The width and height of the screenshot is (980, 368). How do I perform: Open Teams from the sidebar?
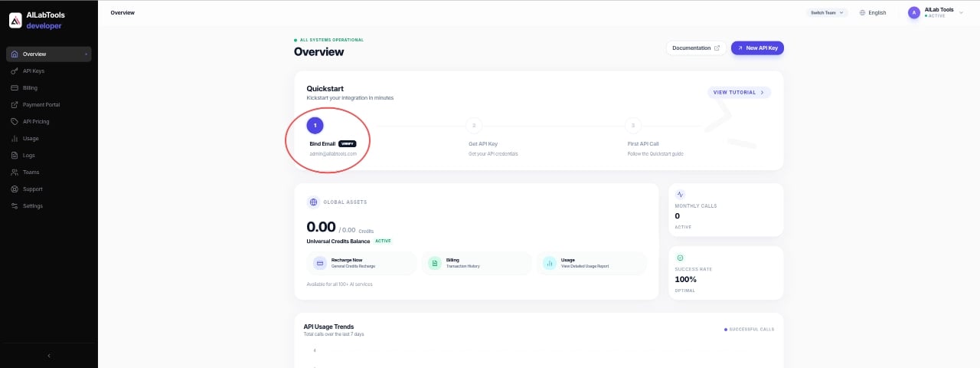pos(49,172)
